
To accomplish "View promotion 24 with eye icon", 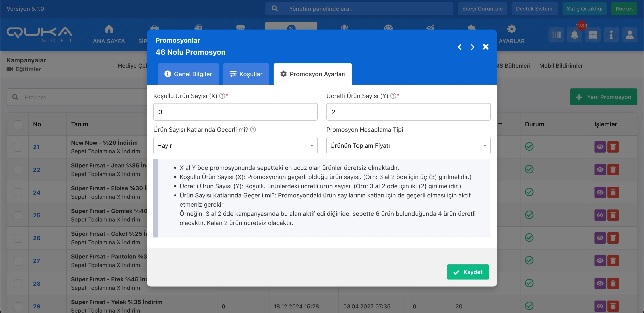I will tap(600, 192).
